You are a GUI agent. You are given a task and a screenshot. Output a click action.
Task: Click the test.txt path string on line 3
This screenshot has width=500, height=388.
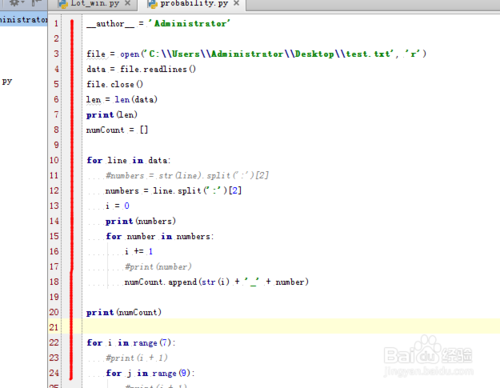[x=270, y=54]
